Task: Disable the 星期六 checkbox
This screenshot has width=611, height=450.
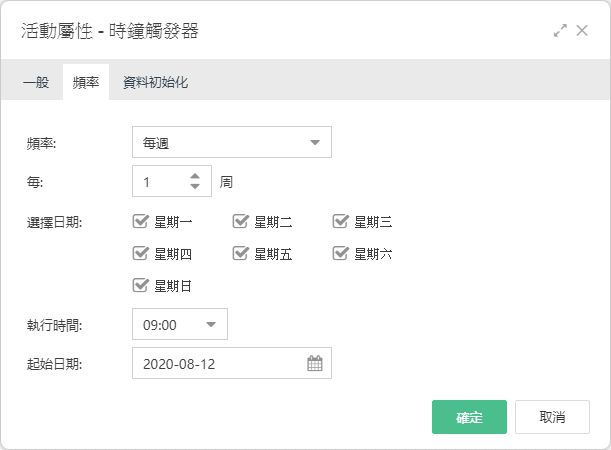Action: 340,254
